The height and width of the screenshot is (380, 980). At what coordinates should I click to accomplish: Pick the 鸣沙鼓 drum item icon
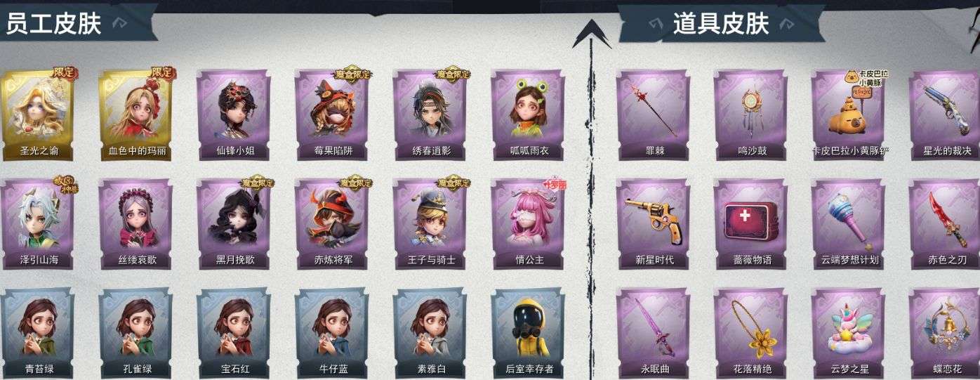(751, 115)
